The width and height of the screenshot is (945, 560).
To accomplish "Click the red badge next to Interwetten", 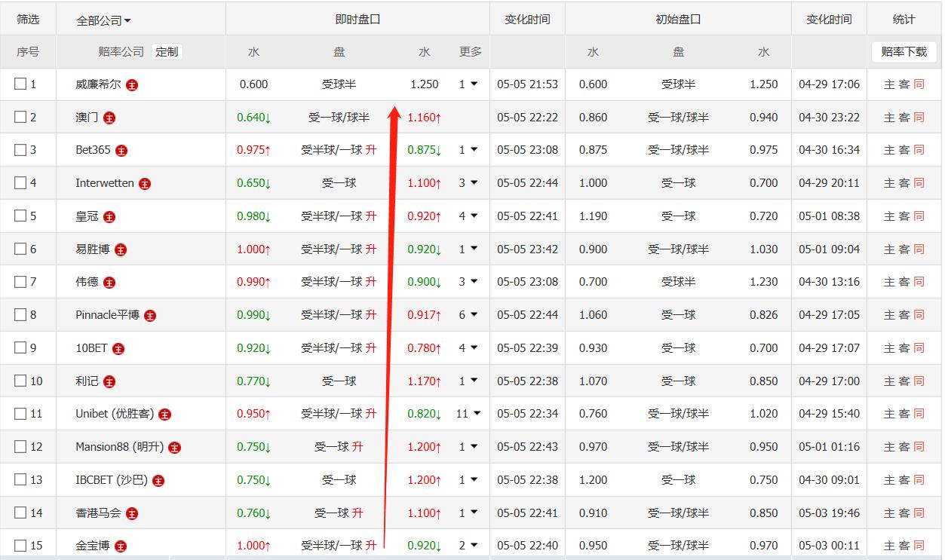I will [145, 184].
